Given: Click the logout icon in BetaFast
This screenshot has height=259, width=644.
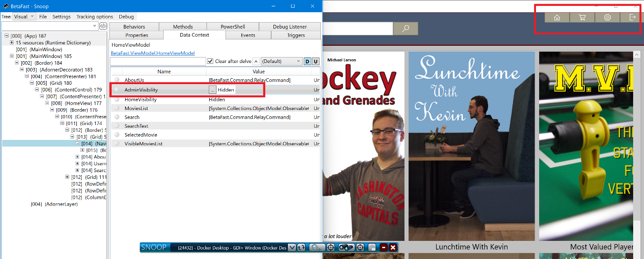Looking at the screenshot, I should pyautogui.click(x=632, y=17).
